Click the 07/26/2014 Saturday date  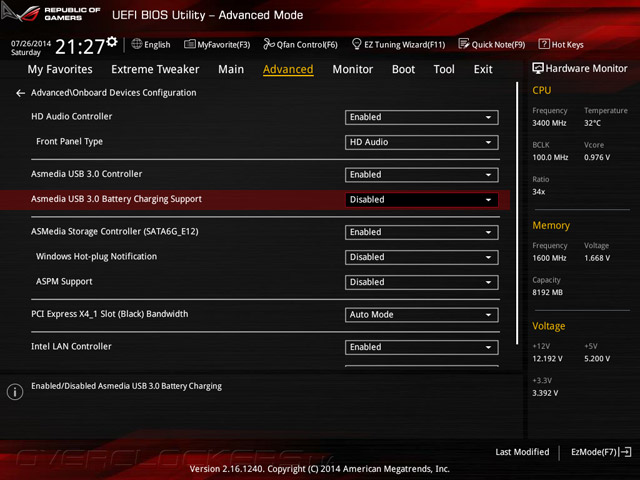31,48
